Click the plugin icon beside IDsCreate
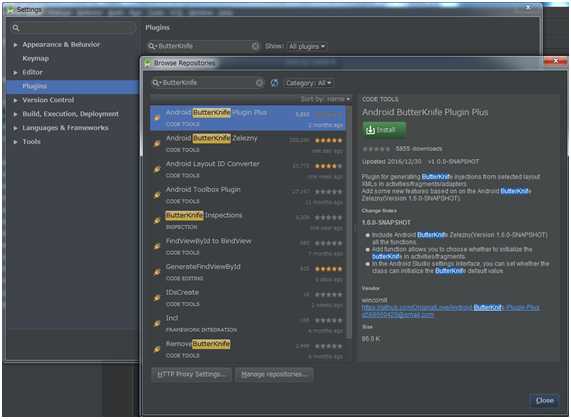The width and height of the screenshot is (571, 419). pos(157,298)
